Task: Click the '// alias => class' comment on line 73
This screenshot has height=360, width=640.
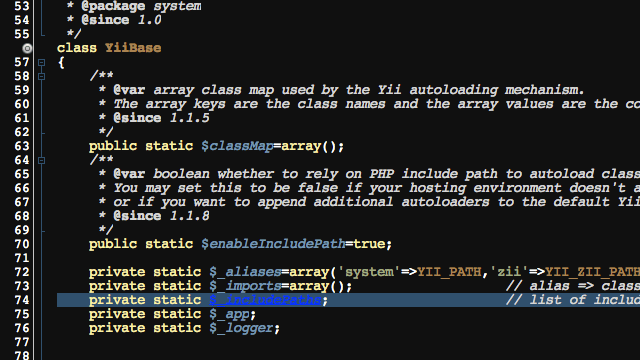Action: (x=573, y=286)
